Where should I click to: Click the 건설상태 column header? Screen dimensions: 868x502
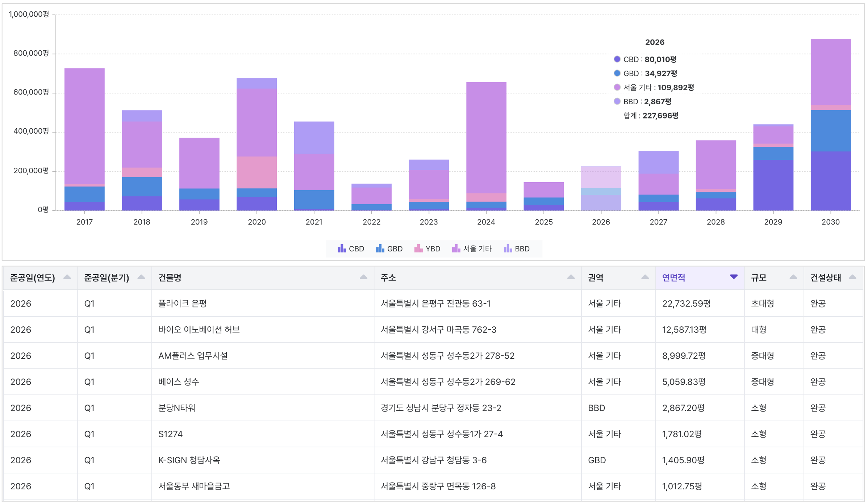[x=834, y=278]
